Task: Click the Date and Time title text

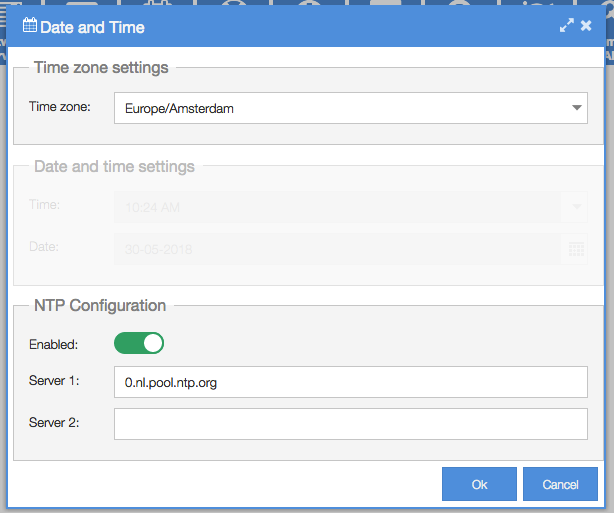Action: point(92,27)
